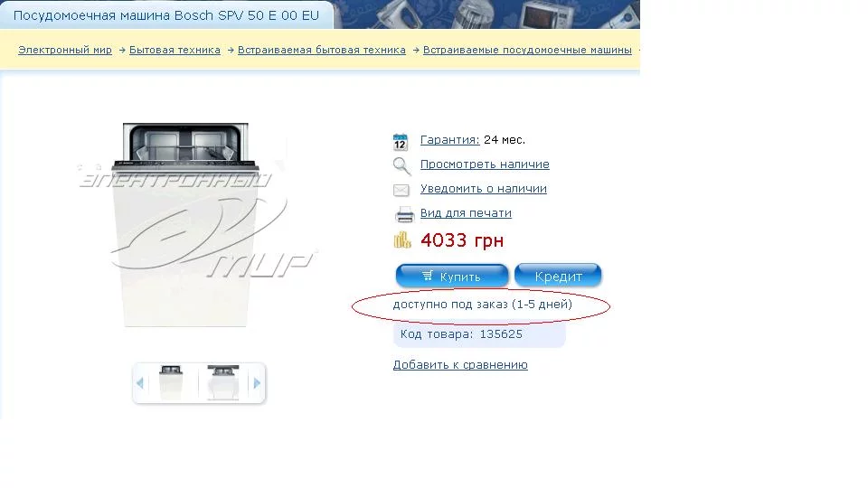Viewport: 868px width, 488px height.
Task: Select the second dishwasher thumbnail
Action: pos(222,382)
